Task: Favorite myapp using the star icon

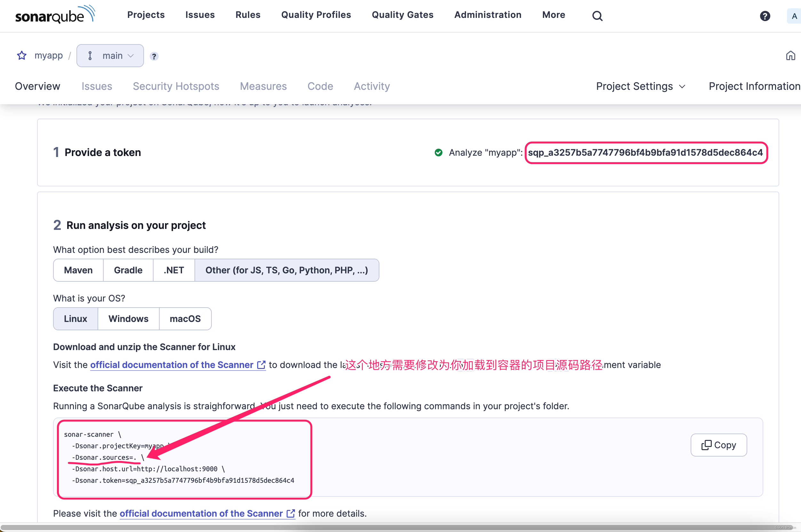Action: point(21,55)
